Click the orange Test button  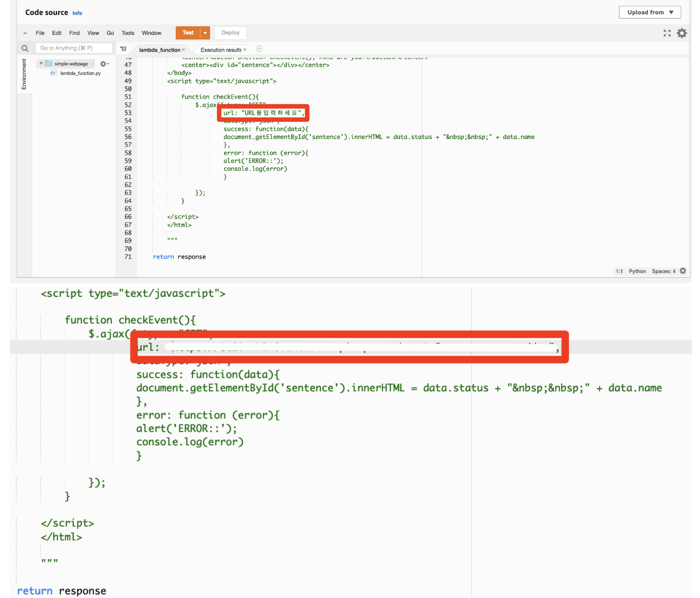coord(188,33)
